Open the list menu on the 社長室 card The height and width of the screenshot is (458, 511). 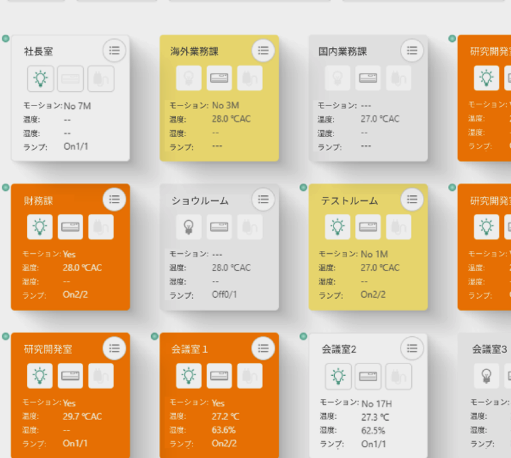pyautogui.click(x=114, y=51)
